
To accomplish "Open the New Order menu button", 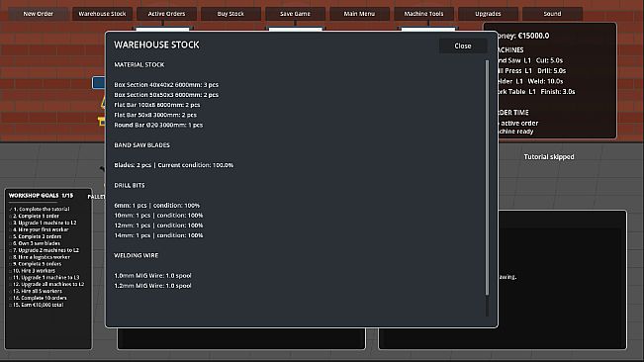I will (x=39, y=14).
